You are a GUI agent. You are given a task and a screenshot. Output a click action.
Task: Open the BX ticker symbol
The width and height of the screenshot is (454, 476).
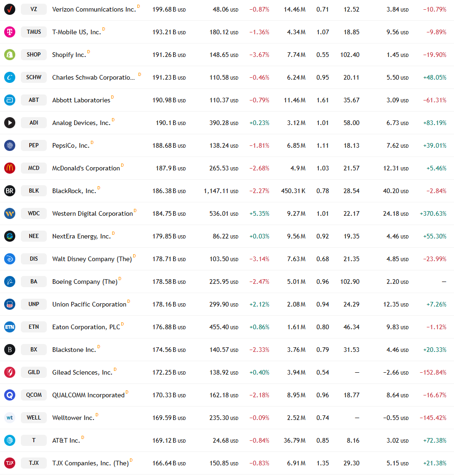click(34, 350)
